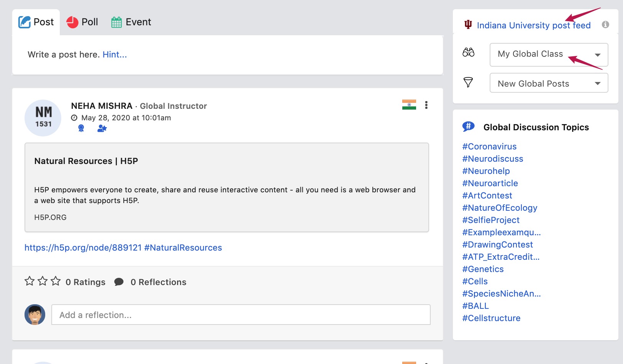This screenshot has height=364, width=623.
Task: Click the user avatar beside reflection box
Action: tap(35, 315)
